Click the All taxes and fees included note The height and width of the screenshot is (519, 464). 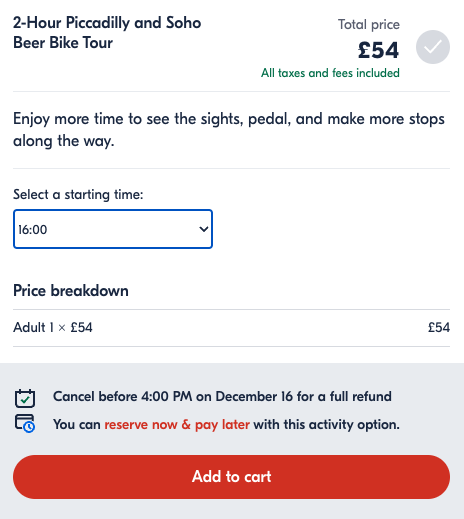330,73
